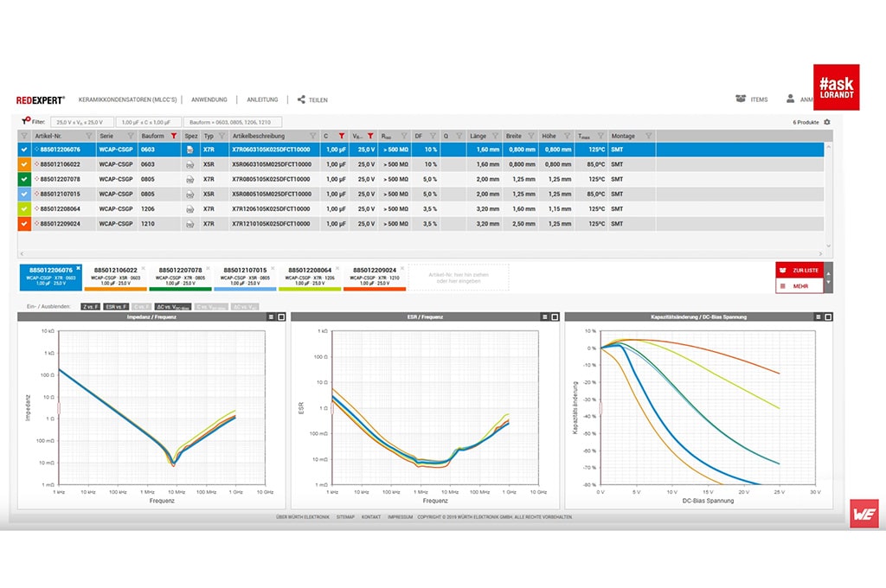Open datasheet icon for 885012208064
Viewport: 886px width, 588px height.
pos(190,209)
